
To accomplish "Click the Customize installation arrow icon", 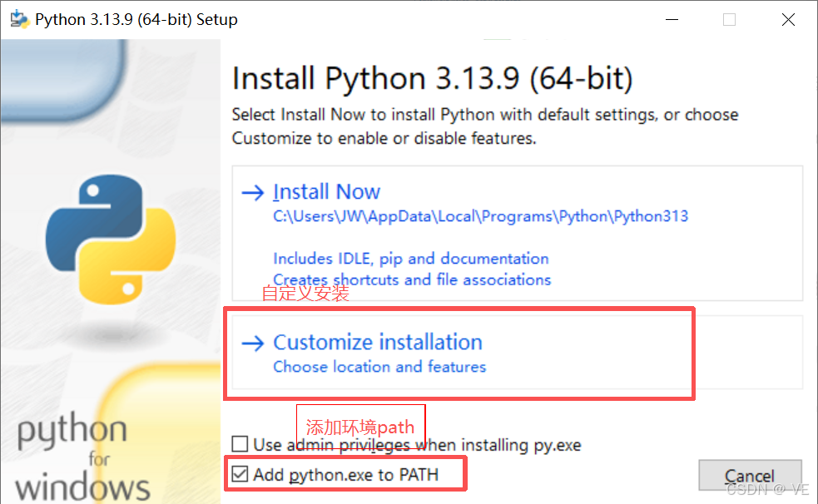I will pos(253,343).
